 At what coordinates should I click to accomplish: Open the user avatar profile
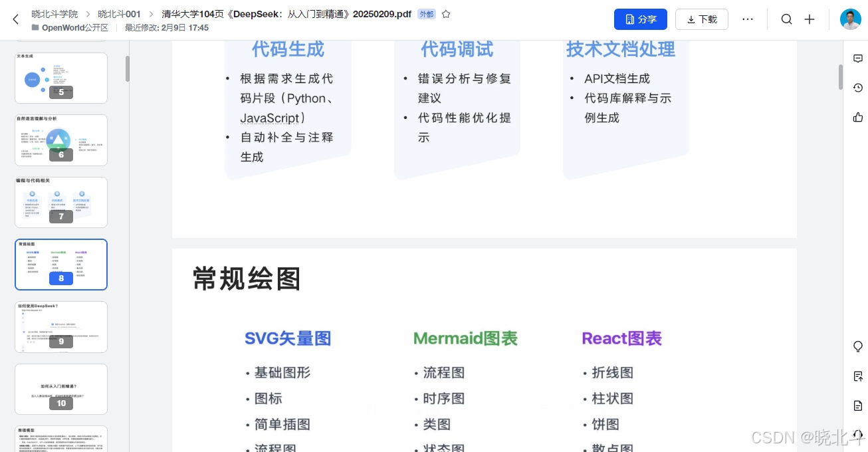(851, 19)
